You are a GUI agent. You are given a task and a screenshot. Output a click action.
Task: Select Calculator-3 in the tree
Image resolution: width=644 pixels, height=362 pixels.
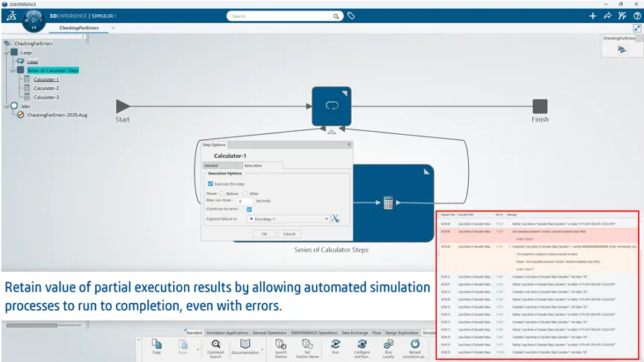[46, 98]
